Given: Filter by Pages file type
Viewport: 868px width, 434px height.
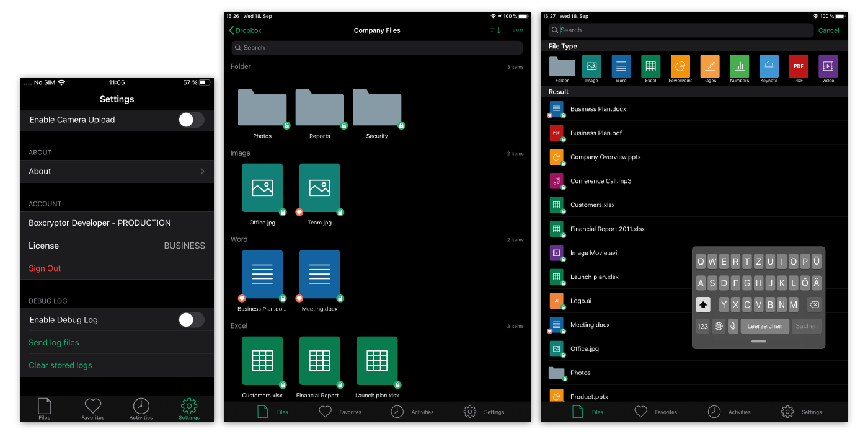Looking at the screenshot, I should (710, 69).
